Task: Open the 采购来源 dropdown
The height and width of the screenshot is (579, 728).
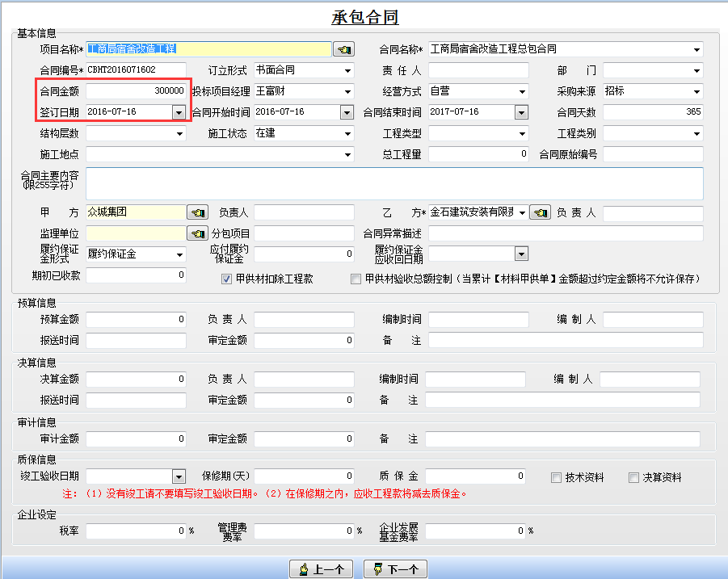Action: 696,91
